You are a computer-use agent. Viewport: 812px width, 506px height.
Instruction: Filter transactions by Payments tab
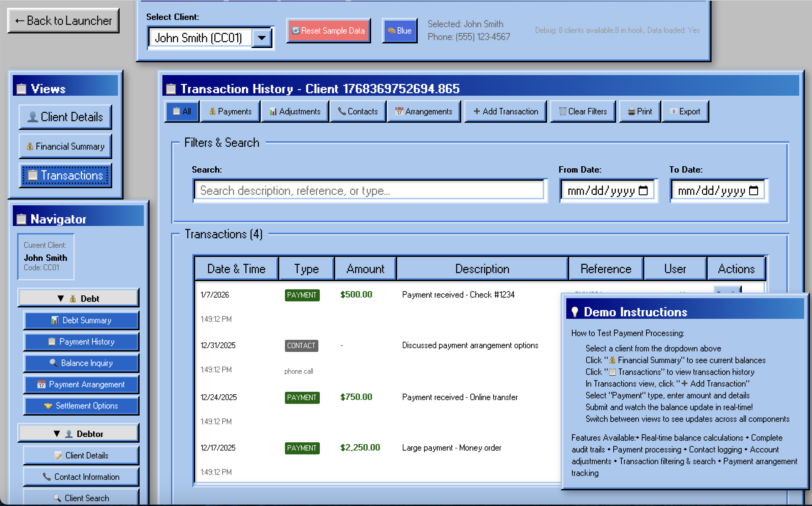tap(230, 112)
